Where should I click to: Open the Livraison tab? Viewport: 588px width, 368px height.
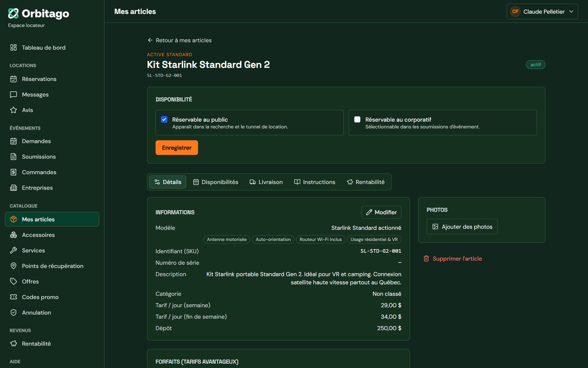click(266, 182)
